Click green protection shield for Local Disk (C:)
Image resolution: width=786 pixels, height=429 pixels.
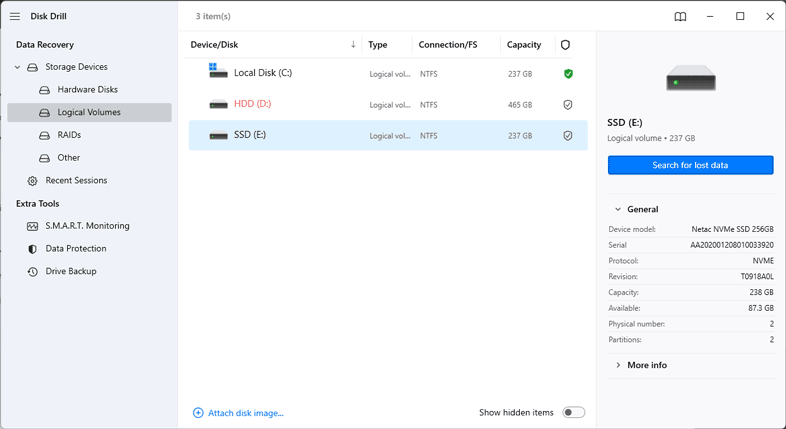point(568,74)
